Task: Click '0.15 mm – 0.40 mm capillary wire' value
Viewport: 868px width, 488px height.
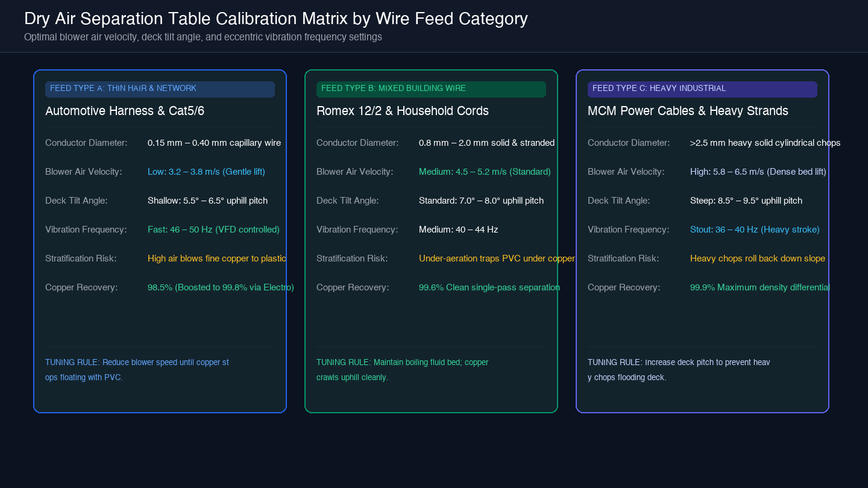Action: 214,143
